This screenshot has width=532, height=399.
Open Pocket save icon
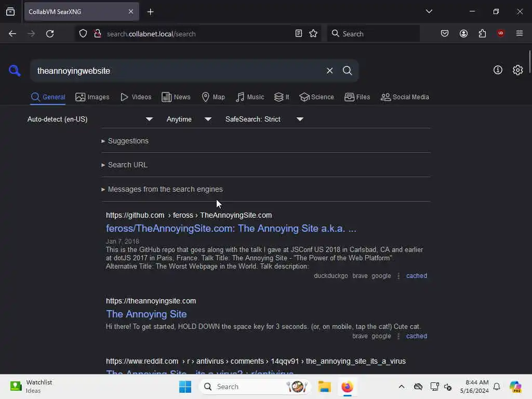click(x=445, y=34)
